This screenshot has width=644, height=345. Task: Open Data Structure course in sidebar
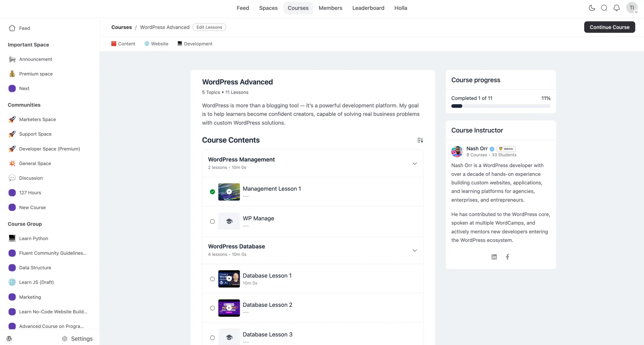pyautogui.click(x=35, y=268)
